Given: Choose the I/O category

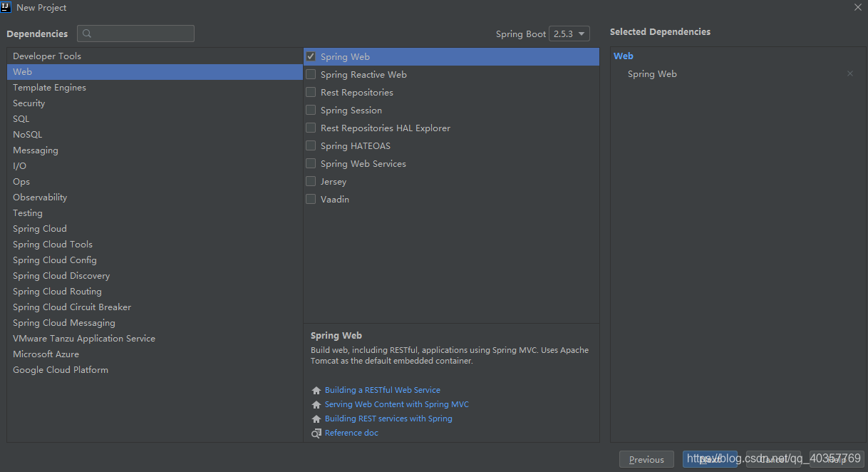Looking at the screenshot, I should [x=155, y=166].
